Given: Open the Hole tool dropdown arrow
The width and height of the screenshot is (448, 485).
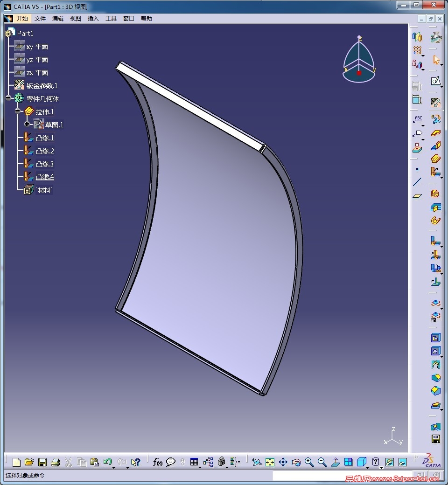Looking at the screenshot, I should (x=441, y=356).
